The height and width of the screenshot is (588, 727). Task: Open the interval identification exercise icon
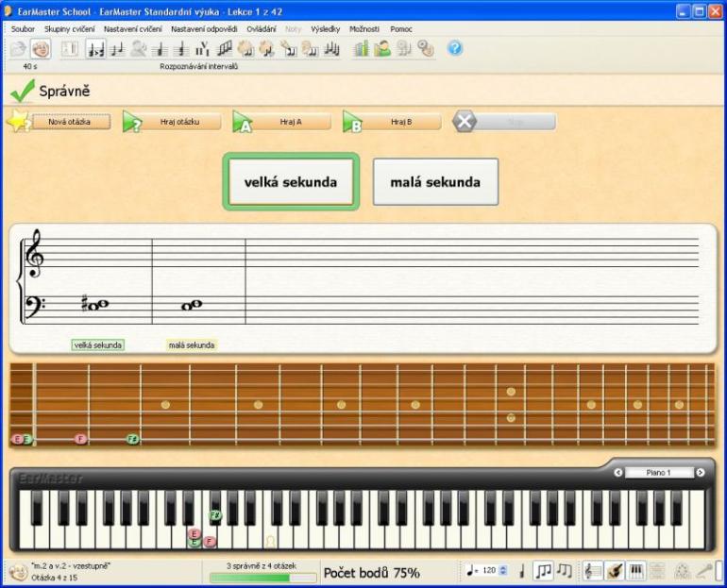click(x=117, y=49)
